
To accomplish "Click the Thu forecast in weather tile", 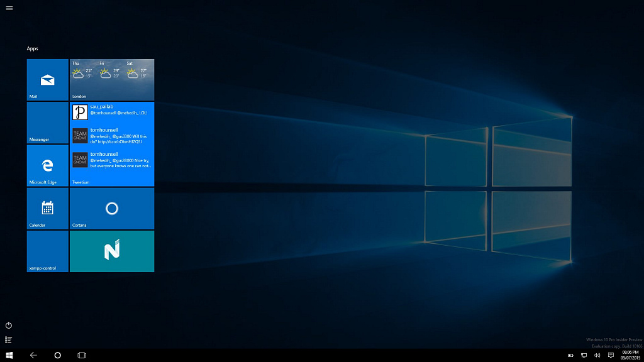I will [x=82, y=70].
